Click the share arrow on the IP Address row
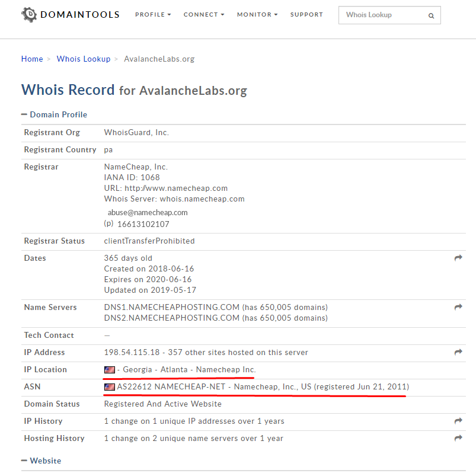Image resolution: width=476 pixels, height=473 pixels. click(x=457, y=352)
